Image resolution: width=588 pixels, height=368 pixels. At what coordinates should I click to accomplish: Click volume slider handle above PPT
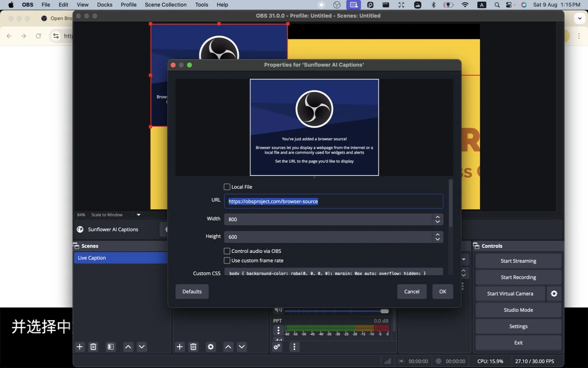point(385,311)
